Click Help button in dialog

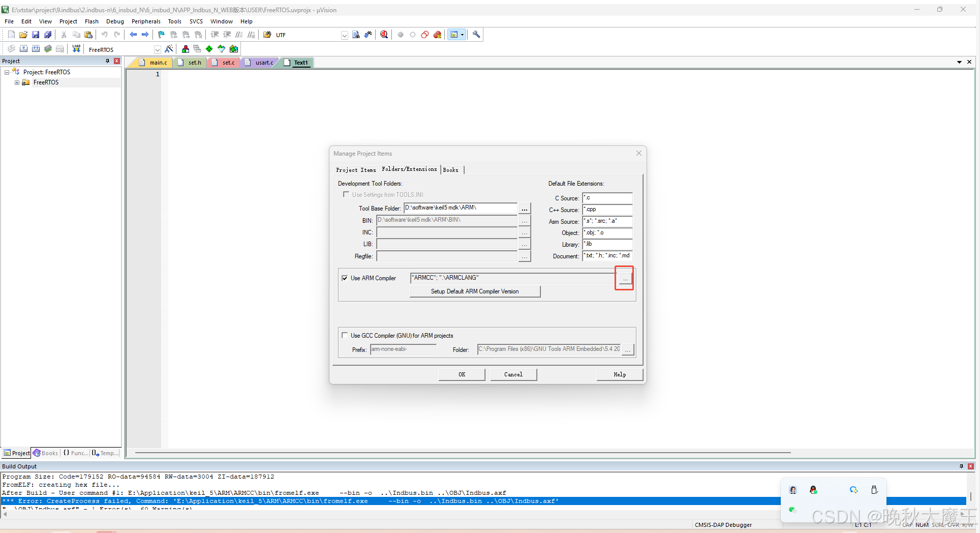(620, 374)
